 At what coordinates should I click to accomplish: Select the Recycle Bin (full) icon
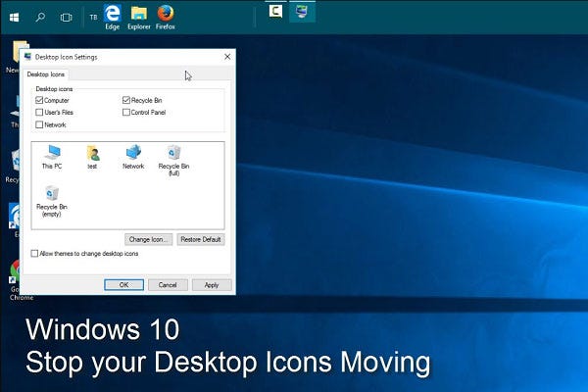click(173, 161)
